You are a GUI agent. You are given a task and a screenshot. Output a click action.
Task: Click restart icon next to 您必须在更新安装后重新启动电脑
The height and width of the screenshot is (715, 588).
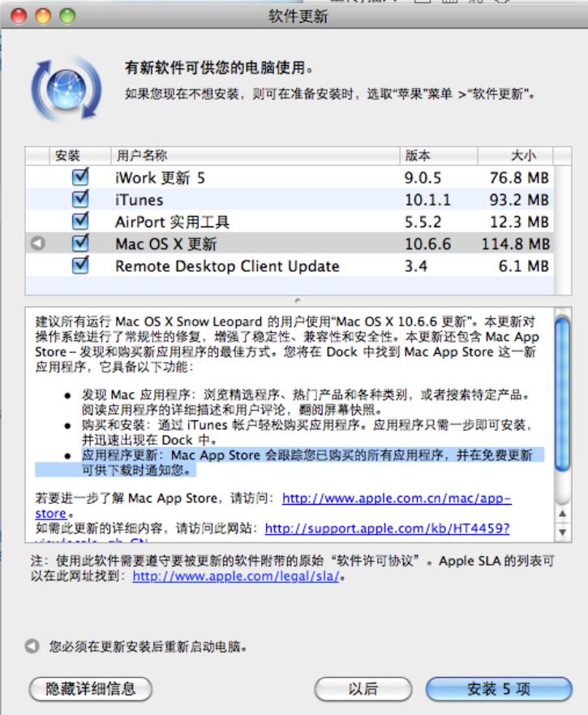[x=32, y=646]
